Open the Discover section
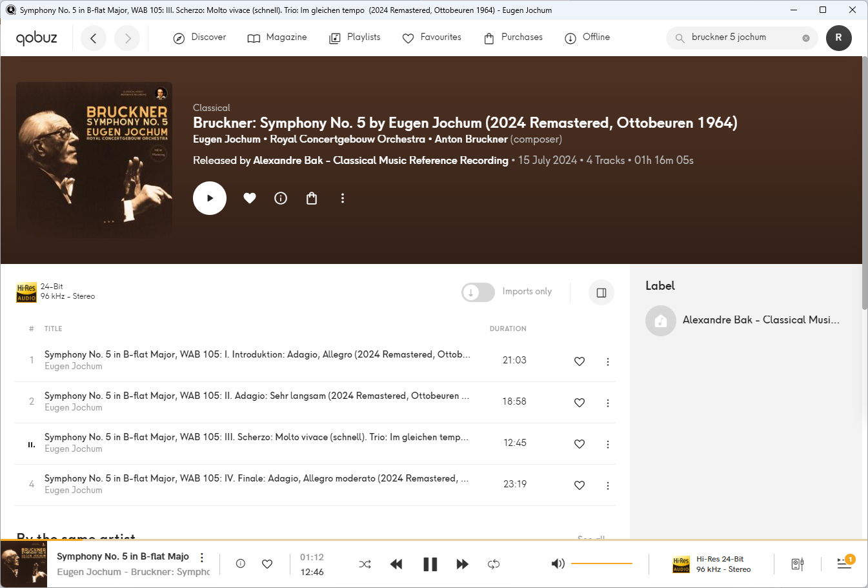The image size is (868, 588). 199,37
